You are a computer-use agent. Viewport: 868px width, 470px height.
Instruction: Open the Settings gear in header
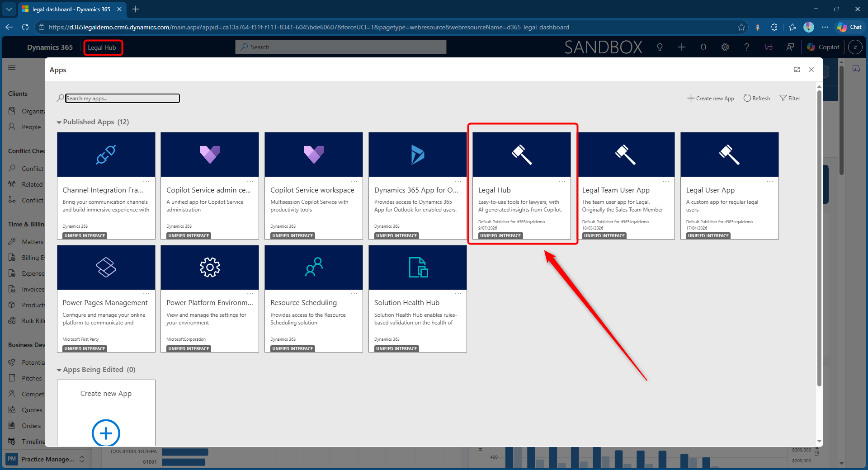coord(725,47)
